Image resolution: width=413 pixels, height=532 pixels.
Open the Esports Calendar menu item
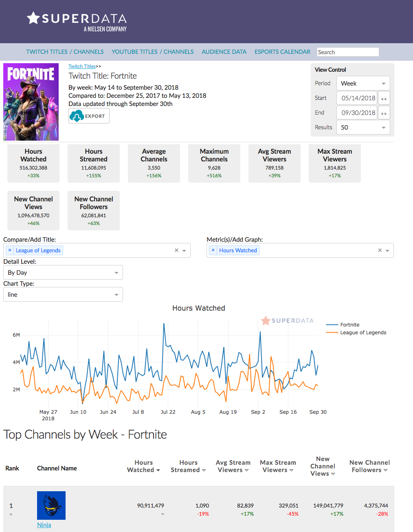coord(282,52)
